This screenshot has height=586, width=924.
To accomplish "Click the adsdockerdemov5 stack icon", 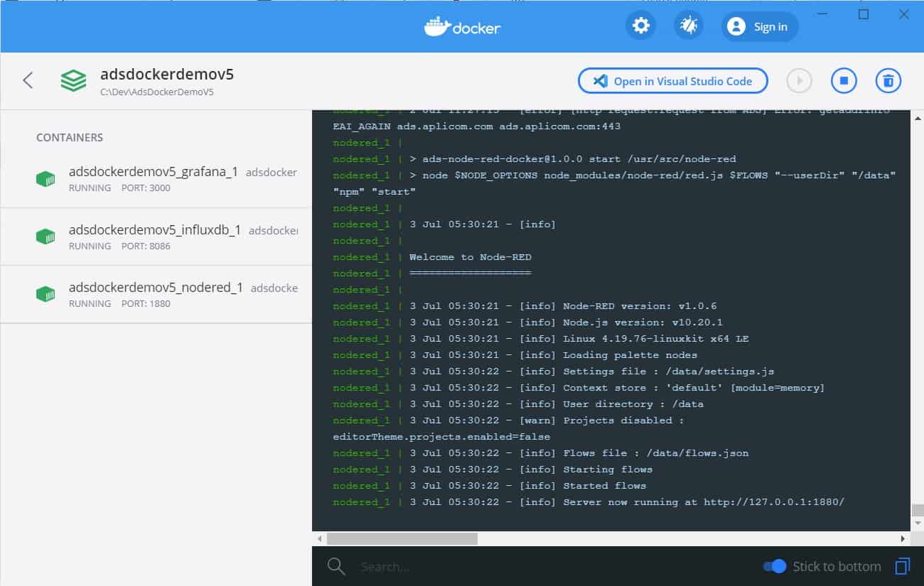I will (73, 80).
